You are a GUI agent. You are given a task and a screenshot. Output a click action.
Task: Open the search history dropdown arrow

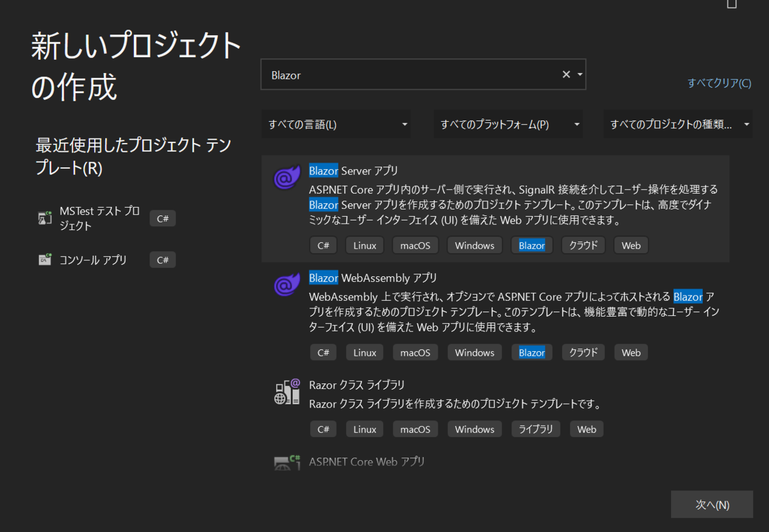click(580, 75)
